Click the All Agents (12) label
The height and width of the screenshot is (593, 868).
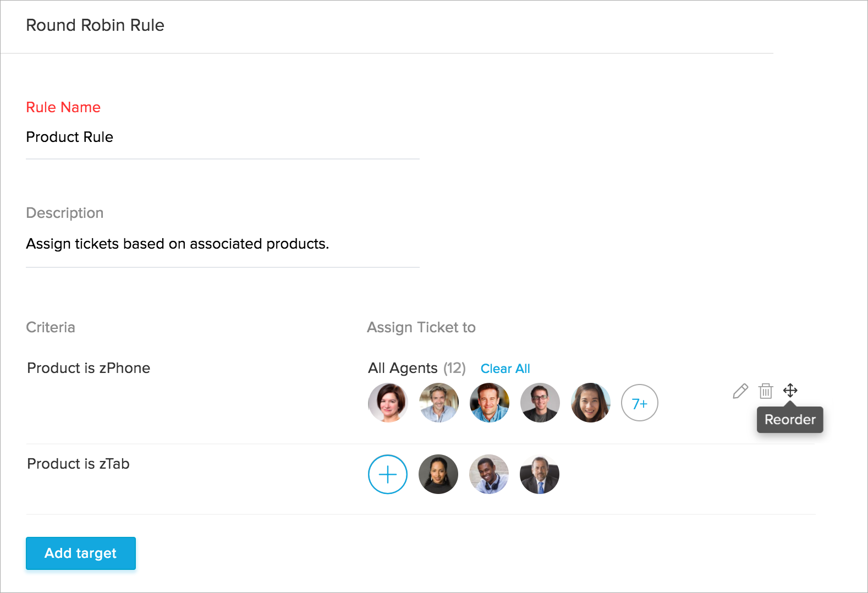pyautogui.click(x=416, y=368)
